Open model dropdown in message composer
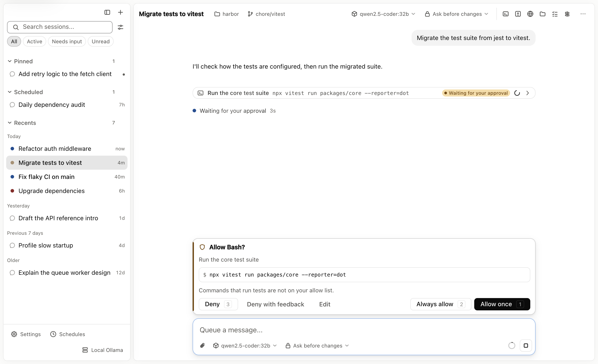 click(245, 346)
